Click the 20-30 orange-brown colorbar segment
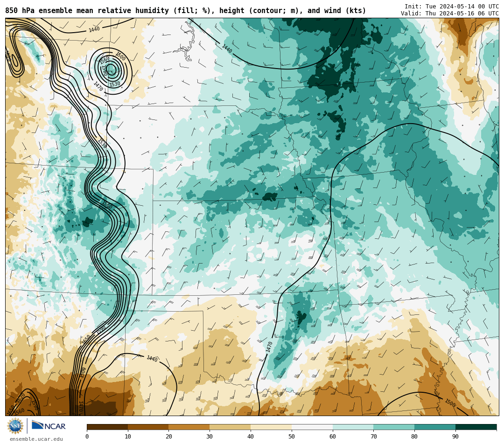Screen dimensions: 504x445 coord(189,427)
